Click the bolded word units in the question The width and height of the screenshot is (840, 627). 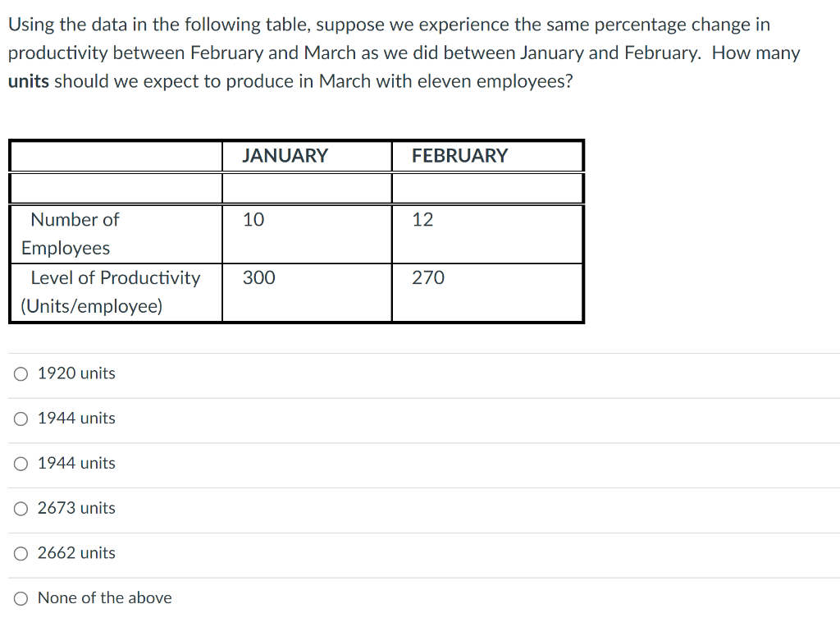(x=25, y=81)
